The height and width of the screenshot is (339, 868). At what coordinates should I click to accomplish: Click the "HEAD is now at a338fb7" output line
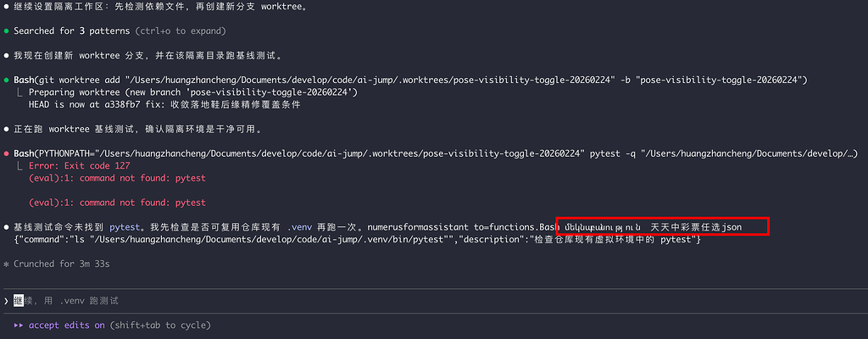tap(164, 104)
